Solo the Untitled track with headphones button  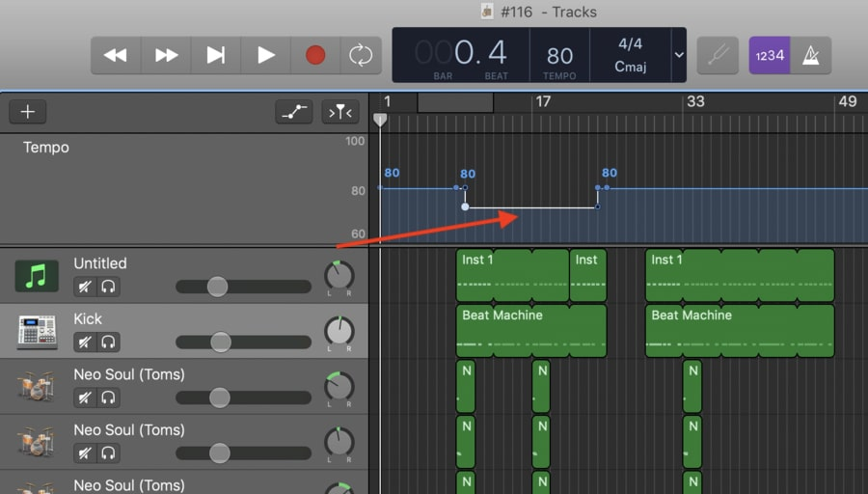click(108, 287)
